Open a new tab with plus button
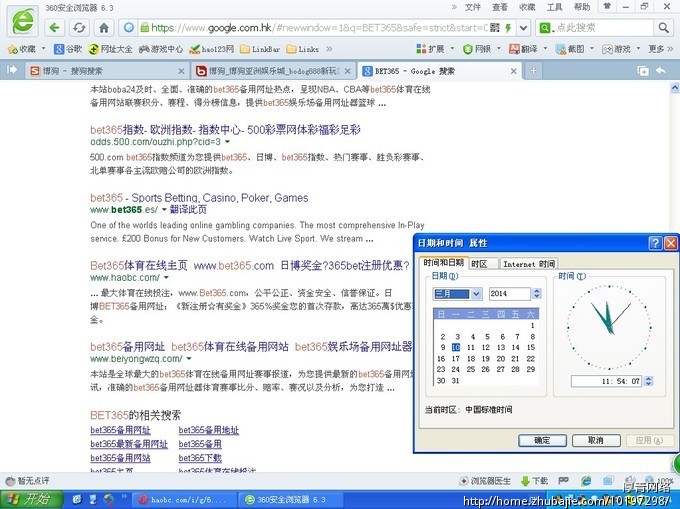The height and width of the screenshot is (509, 680). 533,71
